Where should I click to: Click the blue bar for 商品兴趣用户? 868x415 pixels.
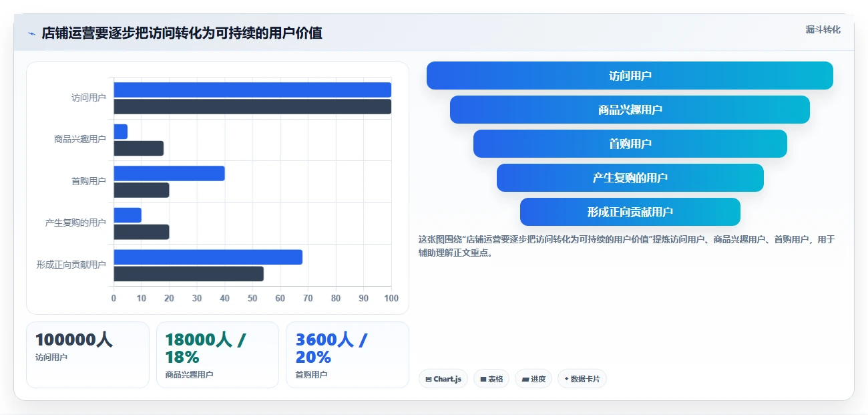pyautogui.click(x=120, y=132)
